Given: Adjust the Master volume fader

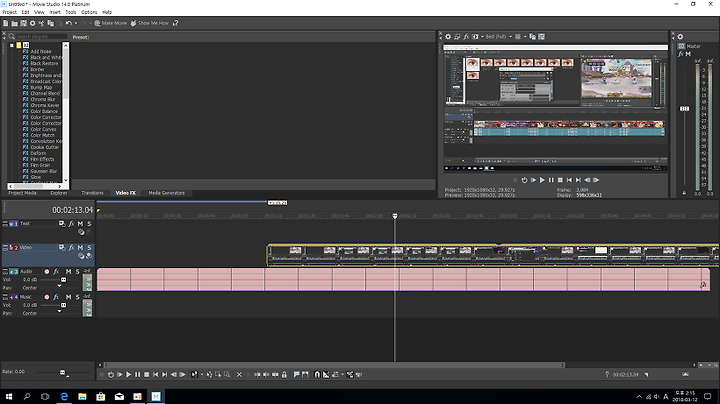Looking at the screenshot, I should (684, 109).
